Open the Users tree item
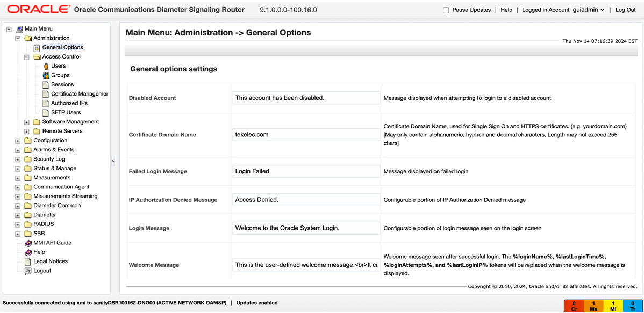The image size is (644, 313). tap(58, 66)
